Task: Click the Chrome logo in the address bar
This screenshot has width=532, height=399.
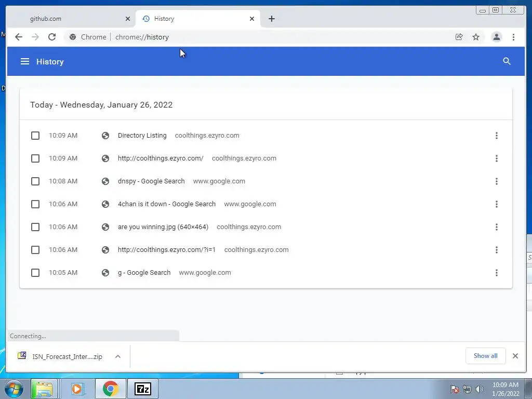Action: (x=73, y=37)
